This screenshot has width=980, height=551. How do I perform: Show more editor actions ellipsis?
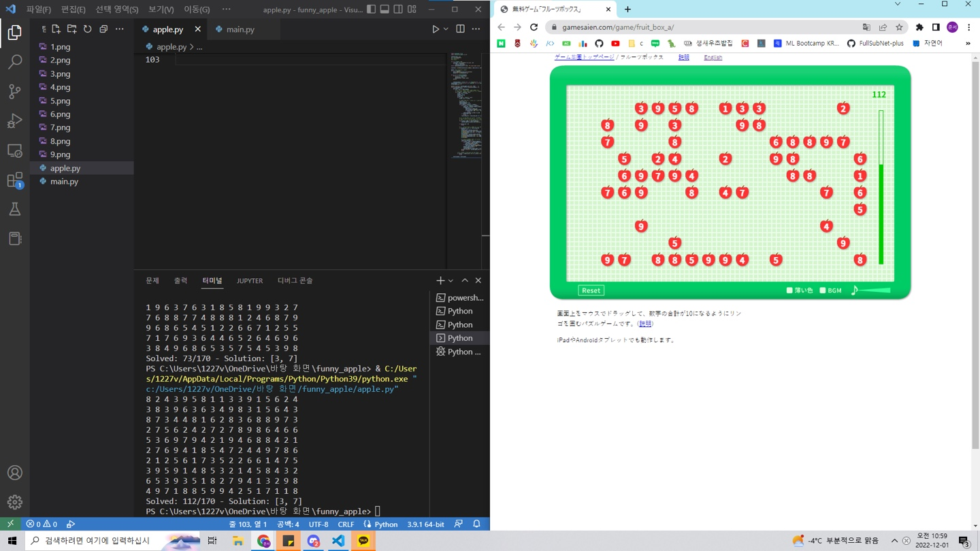point(476,29)
